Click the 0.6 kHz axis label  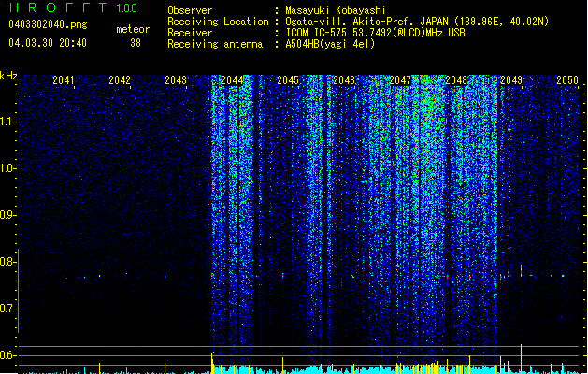coord(7,355)
